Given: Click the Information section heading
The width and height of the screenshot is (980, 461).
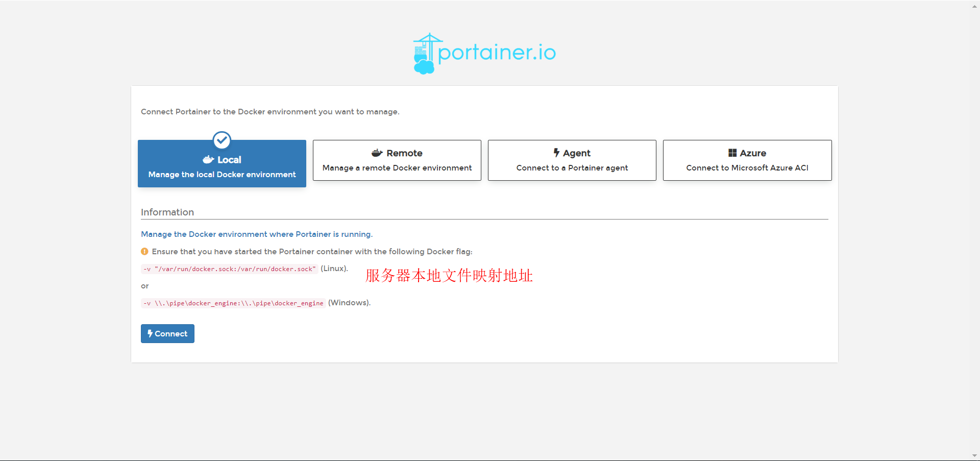Looking at the screenshot, I should point(167,212).
